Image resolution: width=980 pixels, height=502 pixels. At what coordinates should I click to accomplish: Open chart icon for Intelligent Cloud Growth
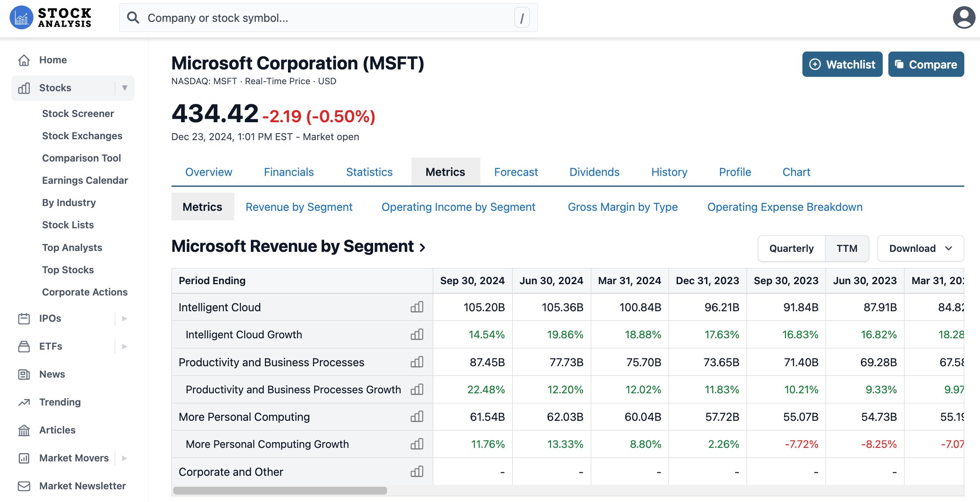click(x=417, y=334)
